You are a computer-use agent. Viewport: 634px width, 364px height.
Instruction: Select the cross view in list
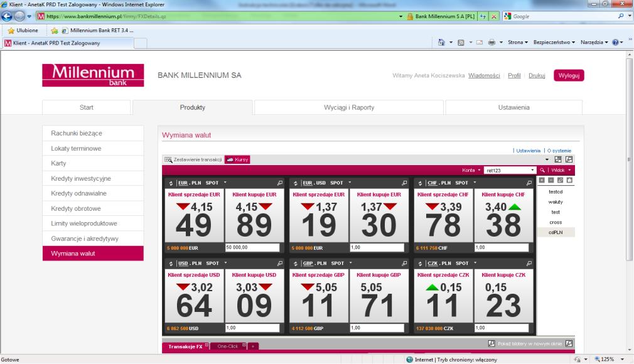(x=556, y=222)
